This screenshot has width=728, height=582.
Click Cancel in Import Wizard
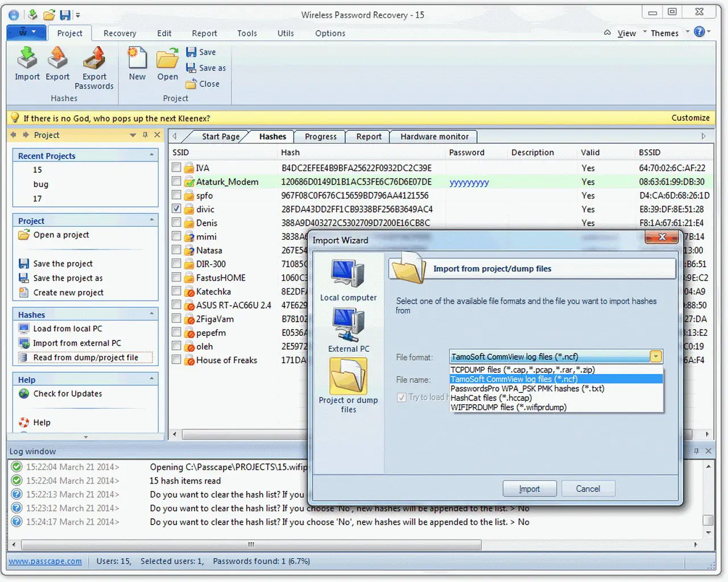pos(588,489)
